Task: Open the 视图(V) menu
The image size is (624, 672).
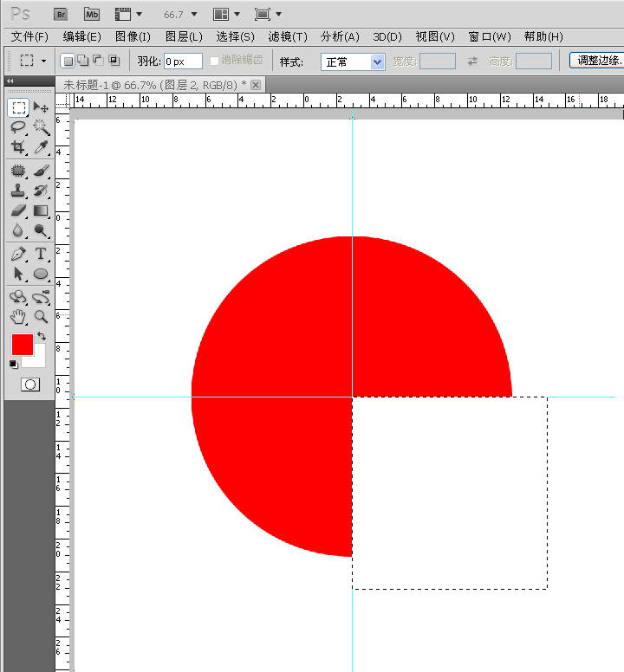Action: point(435,37)
